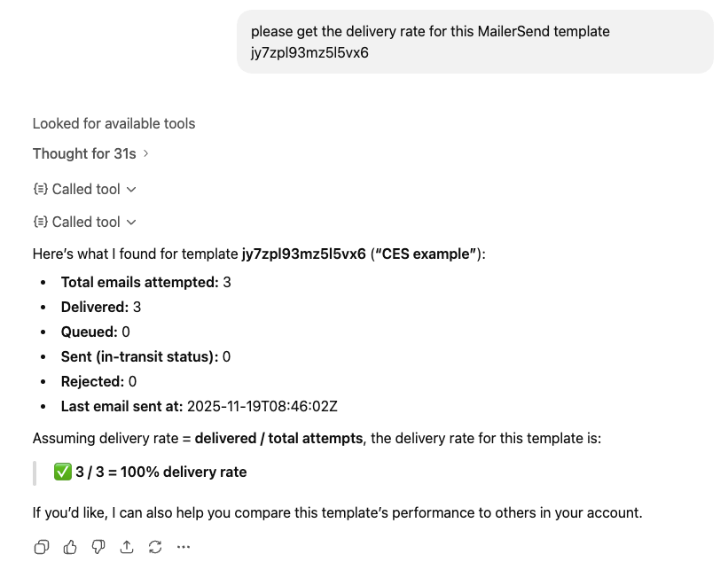Give the response a thumbs up
The width and height of the screenshot is (728, 570).
(x=70, y=547)
